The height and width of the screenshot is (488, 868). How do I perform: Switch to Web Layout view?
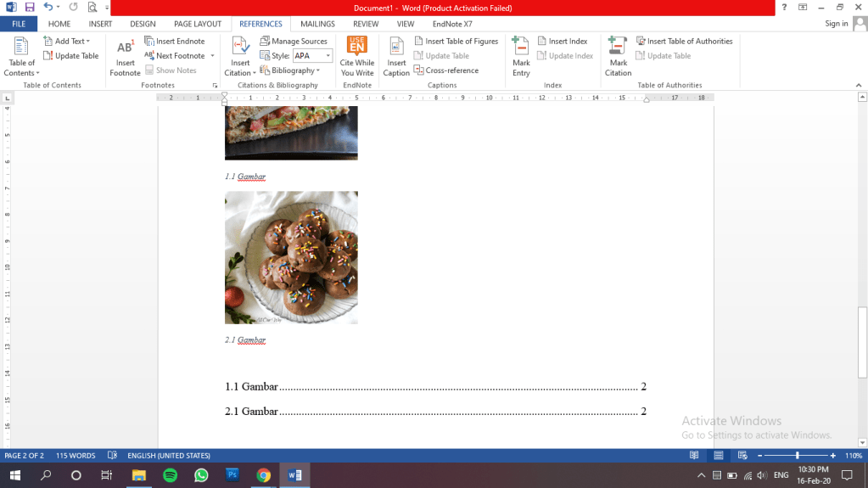pos(742,456)
